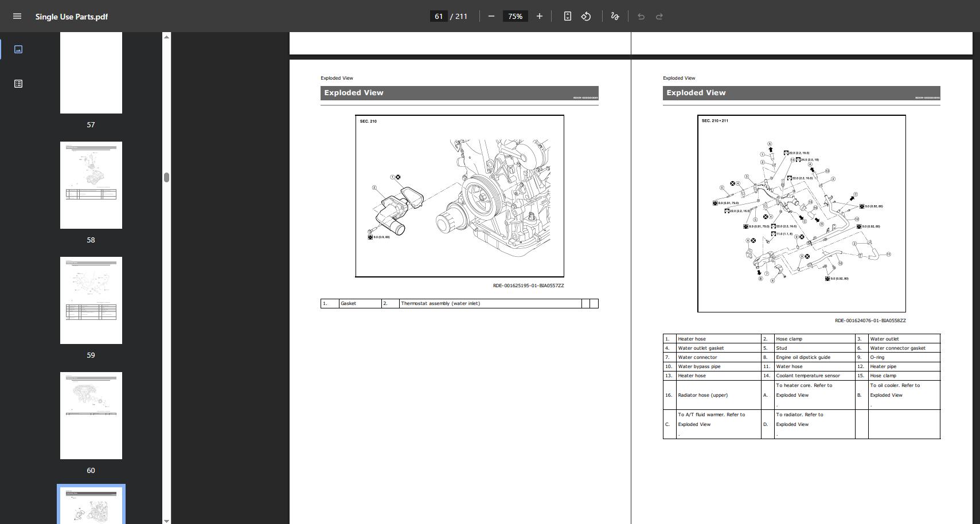
Task: Click the To A/T fluid warmer cell
Action: pyautogui.click(x=719, y=424)
